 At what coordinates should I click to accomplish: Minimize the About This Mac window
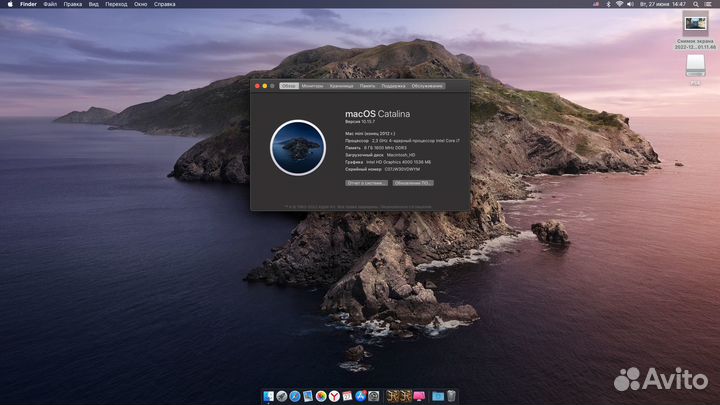pyautogui.click(x=264, y=86)
